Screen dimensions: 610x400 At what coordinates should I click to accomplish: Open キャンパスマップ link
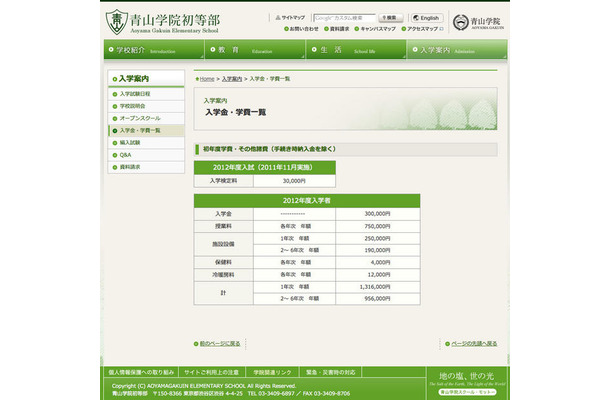point(375,29)
